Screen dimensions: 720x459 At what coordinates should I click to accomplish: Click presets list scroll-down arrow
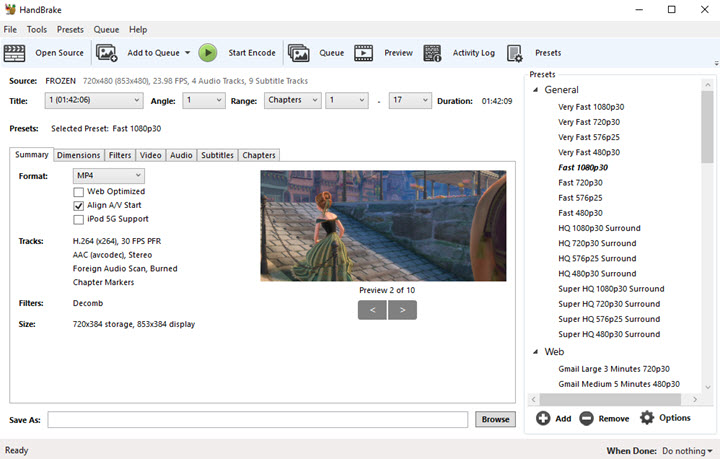tap(708, 387)
